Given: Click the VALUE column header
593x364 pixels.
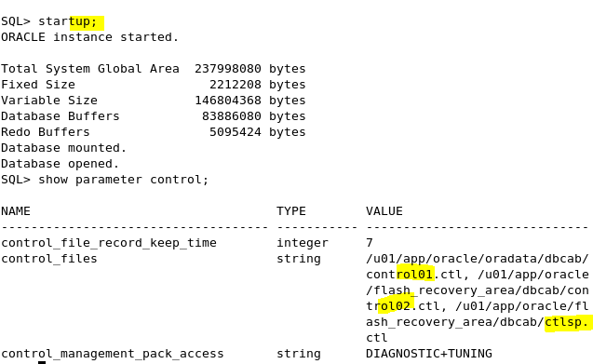Looking at the screenshot, I should 384,211.
